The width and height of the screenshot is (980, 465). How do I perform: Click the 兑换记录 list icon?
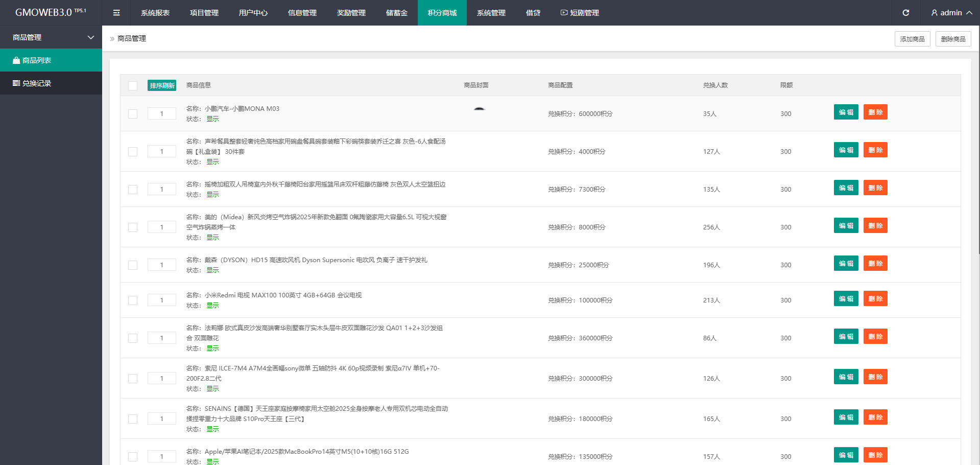point(16,83)
